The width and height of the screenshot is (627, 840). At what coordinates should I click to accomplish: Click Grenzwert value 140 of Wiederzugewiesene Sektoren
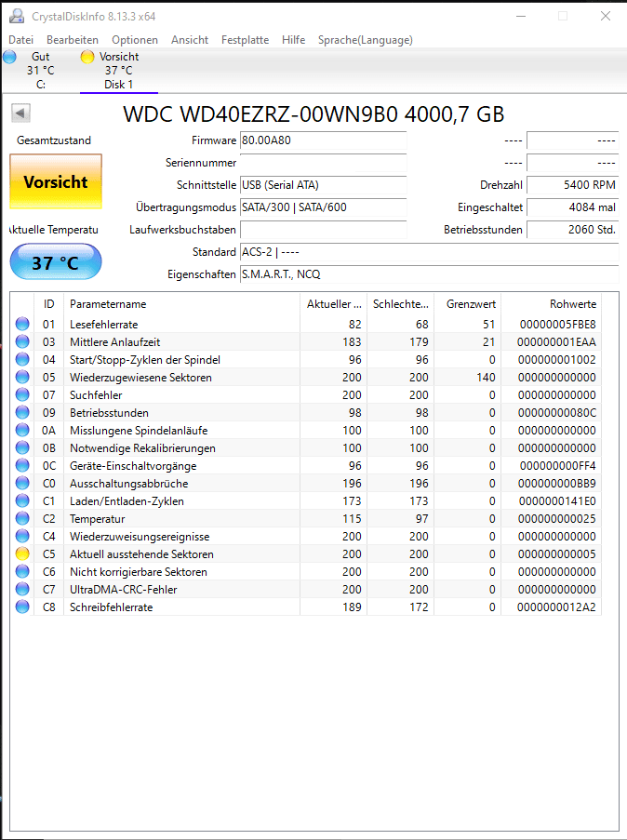[486, 377]
